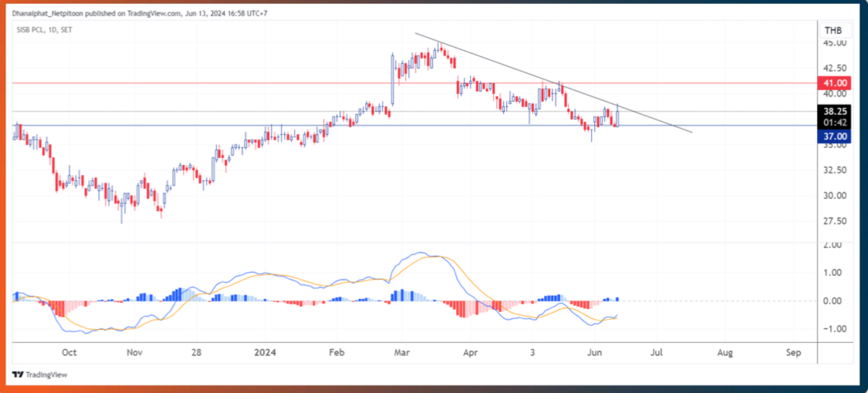Image resolution: width=868 pixels, height=393 pixels.
Task: Click the TradingView logo at bottom left
Action: 39,375
